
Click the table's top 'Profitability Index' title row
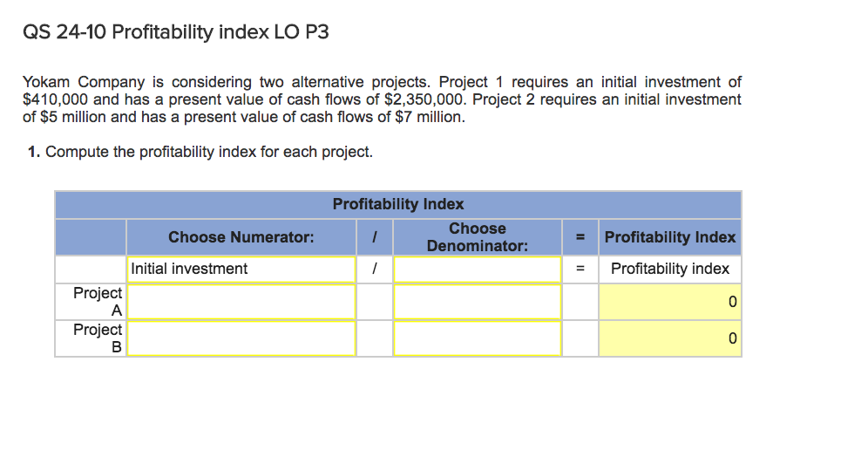[x=398, y=204]
